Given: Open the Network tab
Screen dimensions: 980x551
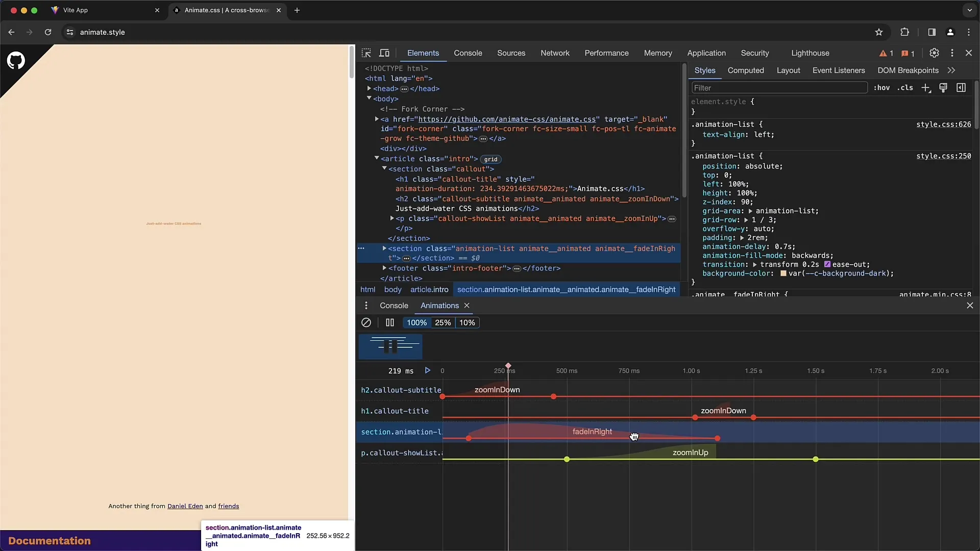Looking at the screenshot, I should [x=555, y=53].
